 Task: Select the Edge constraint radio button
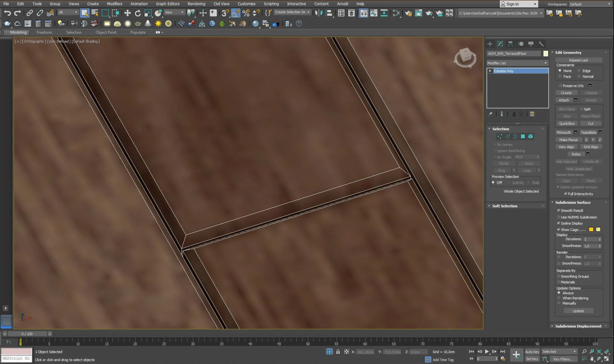pos(579,71)
